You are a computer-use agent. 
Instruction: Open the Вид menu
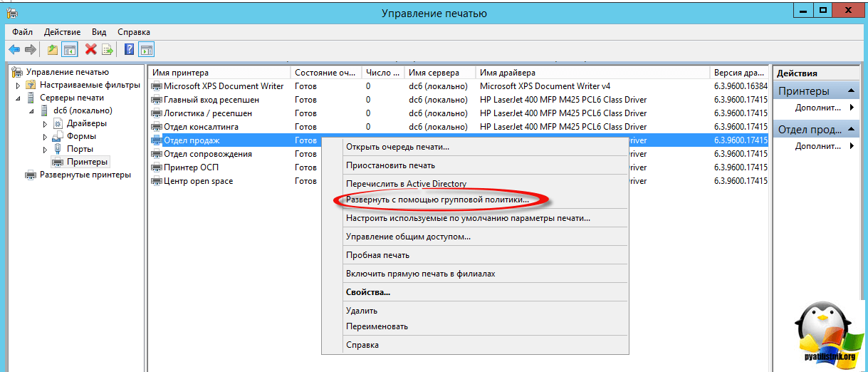tap(99, 32)
